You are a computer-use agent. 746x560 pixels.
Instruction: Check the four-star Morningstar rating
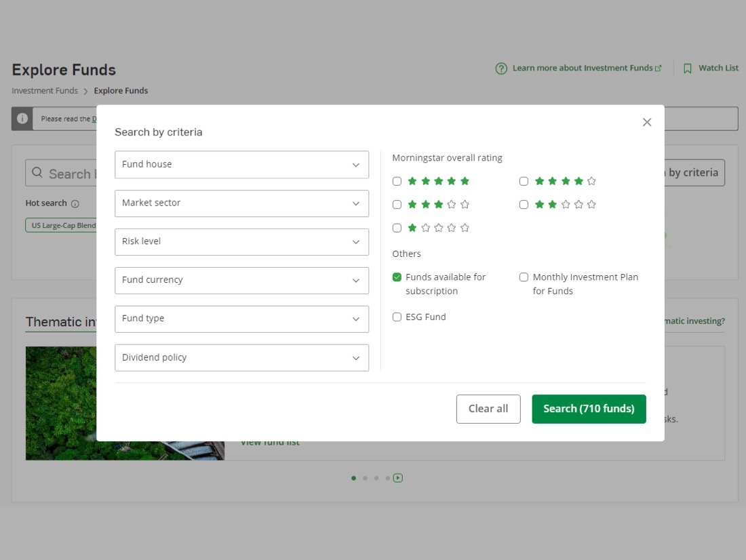pos(524,181)
